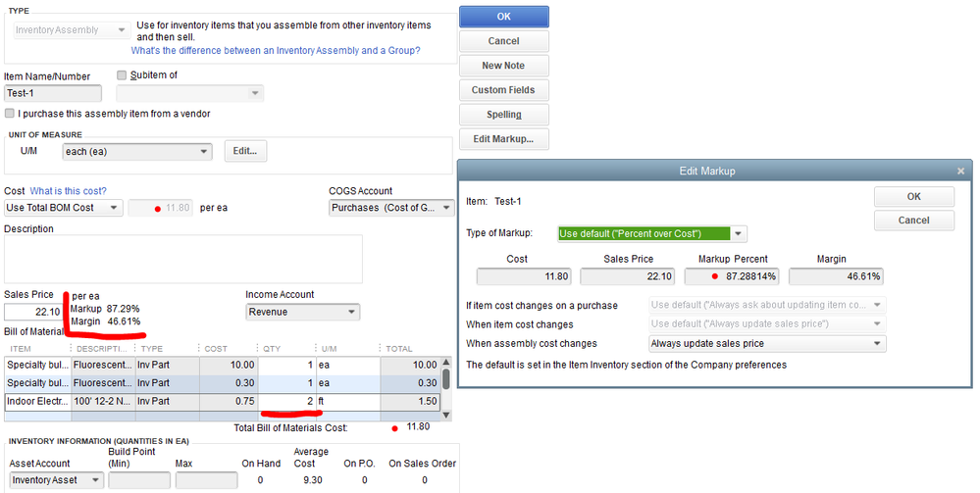980x493 pixels.
Task: Click Edit... for unit of measure
Action: click(245, 151)
